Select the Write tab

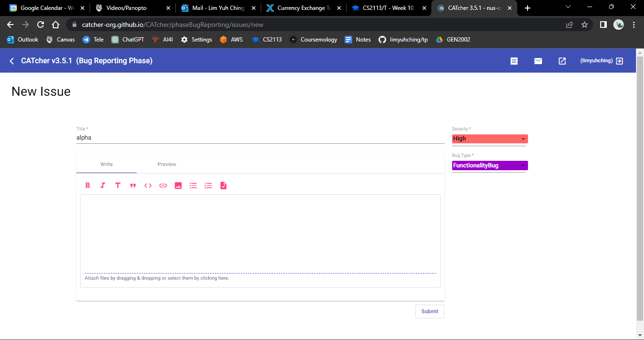click(107, 164)
